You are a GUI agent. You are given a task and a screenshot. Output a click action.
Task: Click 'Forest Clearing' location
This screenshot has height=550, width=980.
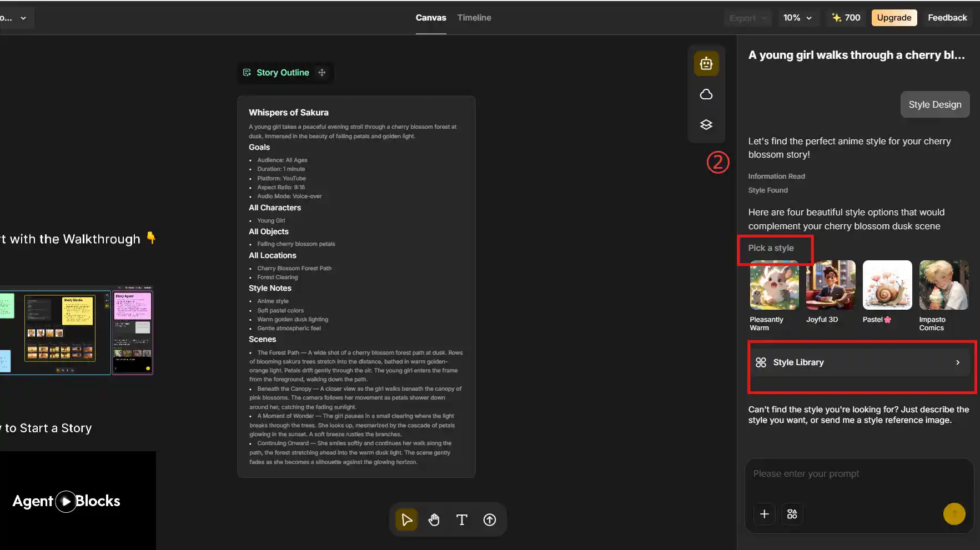(278, 277)
